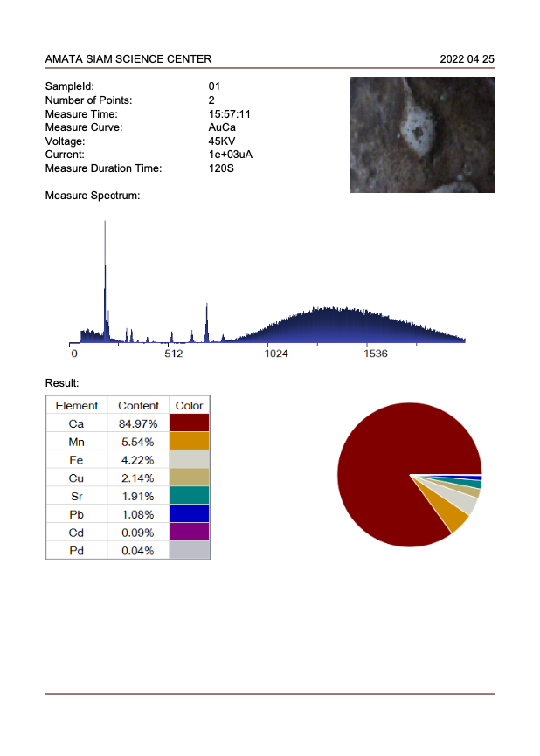Select the Color column header
Image resolution: width=540 pixels, height=756 pixels.
click(x=190, y=405)
